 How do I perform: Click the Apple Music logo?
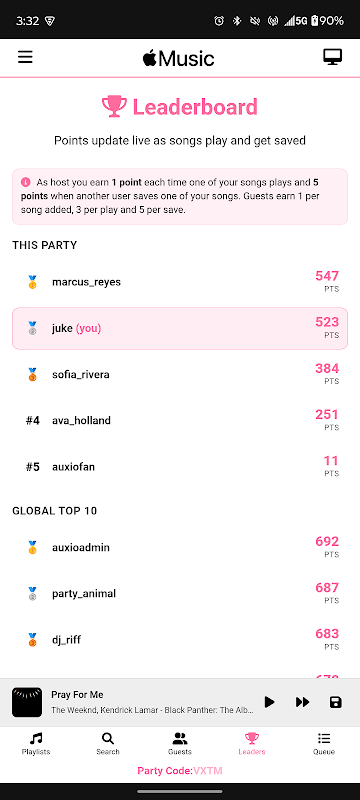[178, 58]
